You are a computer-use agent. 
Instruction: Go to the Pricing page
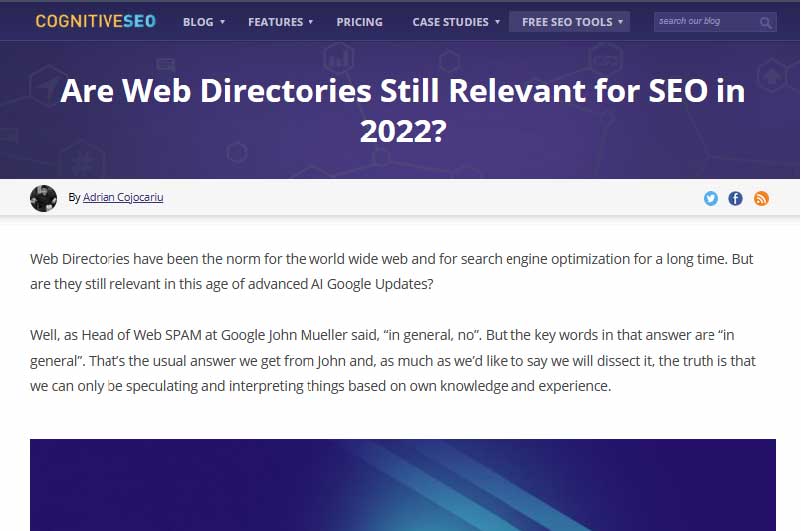[x=359, y=22]
